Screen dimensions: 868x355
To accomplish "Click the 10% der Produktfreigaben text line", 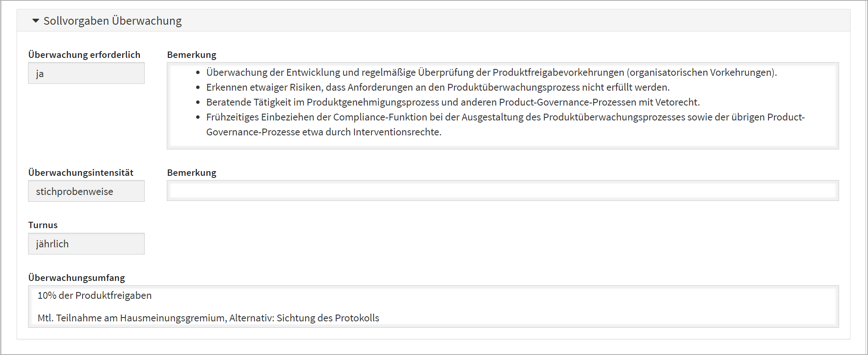I will [94, 295].
